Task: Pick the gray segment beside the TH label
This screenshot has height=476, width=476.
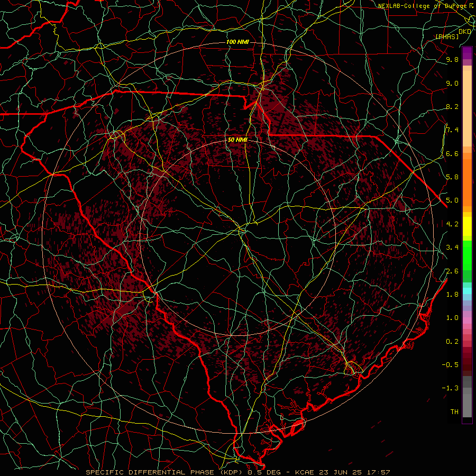Action: [x=467, y=407]
